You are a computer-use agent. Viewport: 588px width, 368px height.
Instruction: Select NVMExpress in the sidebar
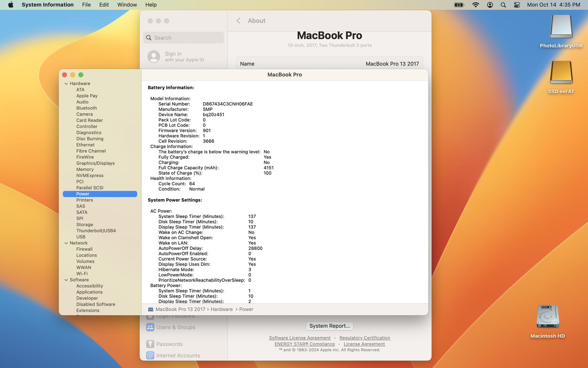click(90, 175)
